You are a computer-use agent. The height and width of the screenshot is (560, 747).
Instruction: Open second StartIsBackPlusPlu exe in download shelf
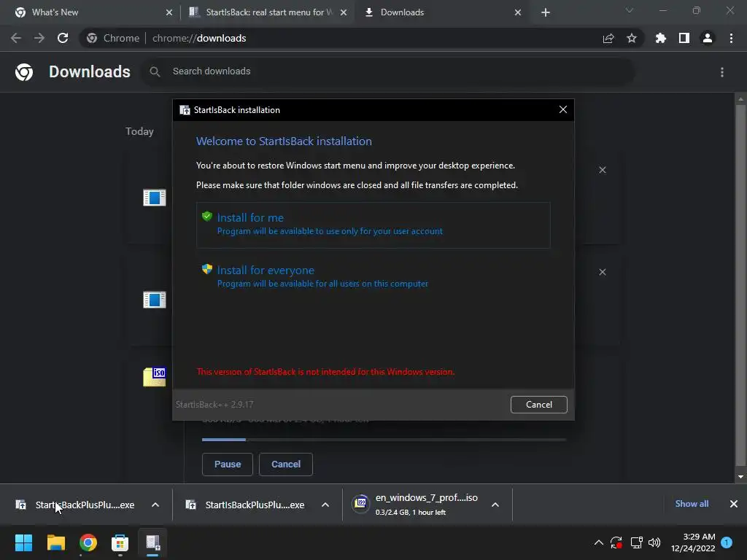(246, 505)
